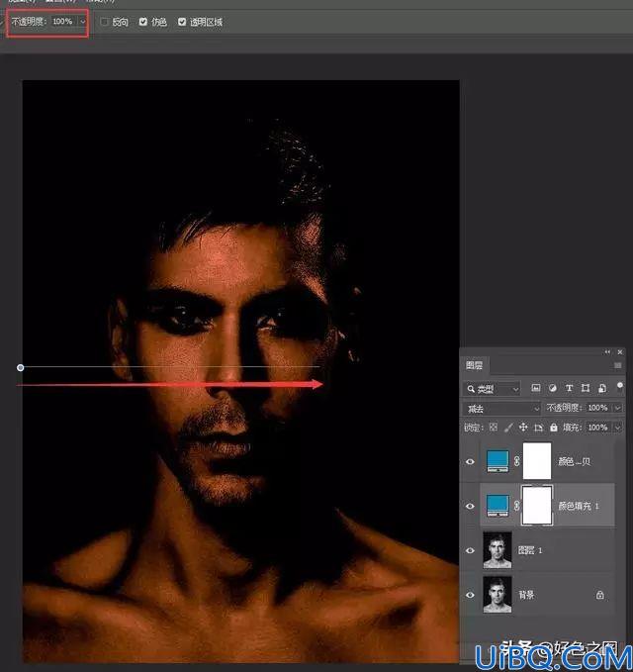Filter layers by adjustment layers icon
This screenshot has height=672, width=633.
553,388
